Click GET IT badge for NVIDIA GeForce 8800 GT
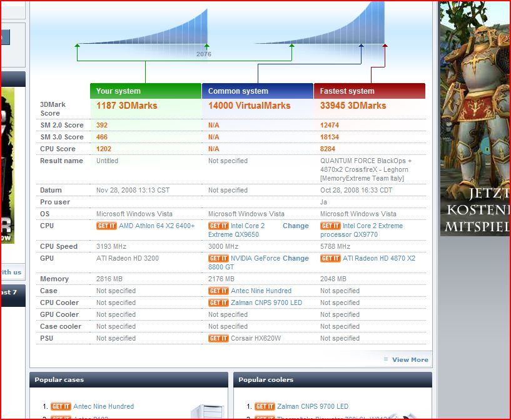The width and height of the screenshot is (511, 420). point(218,259)
